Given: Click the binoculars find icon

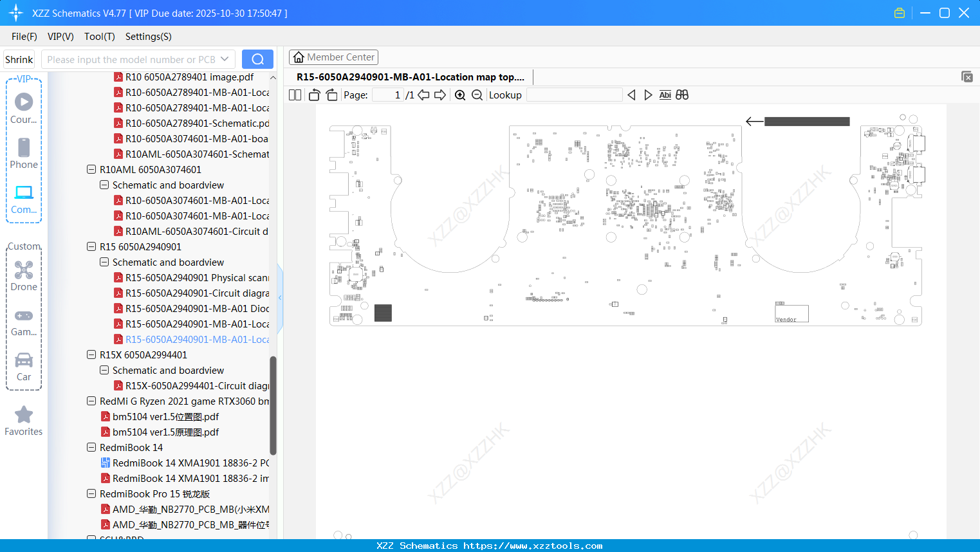Looking at the screenshot, I should (x=682, y=95).
